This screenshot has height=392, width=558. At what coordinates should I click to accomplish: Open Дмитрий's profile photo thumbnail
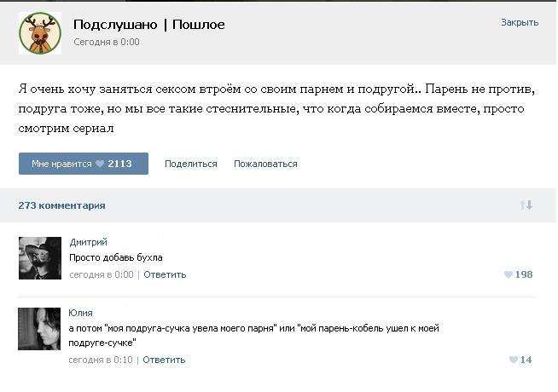[x=40, y=258]
